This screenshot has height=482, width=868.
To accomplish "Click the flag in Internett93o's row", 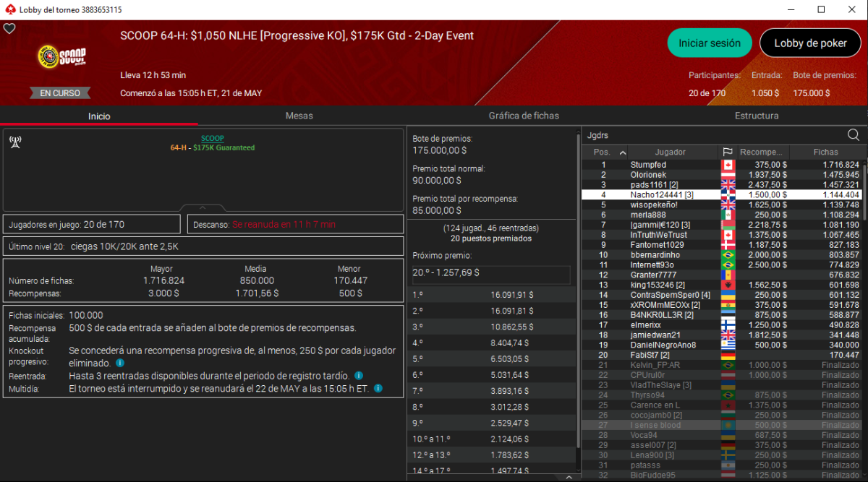I will 728,265.
